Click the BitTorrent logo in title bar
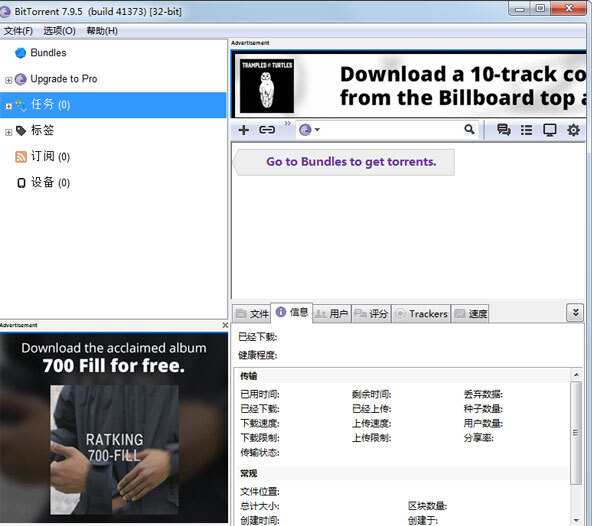The width and height of the screenshot is (592, 526). 5,12
